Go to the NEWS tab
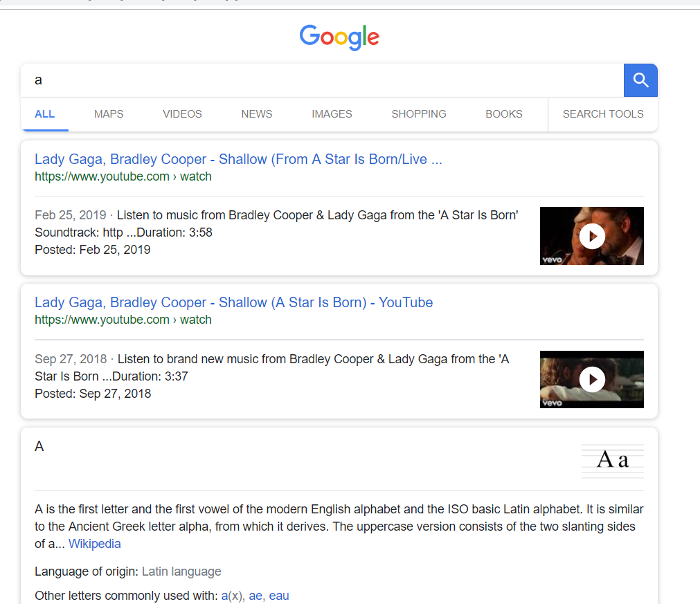 coord(257,114)
